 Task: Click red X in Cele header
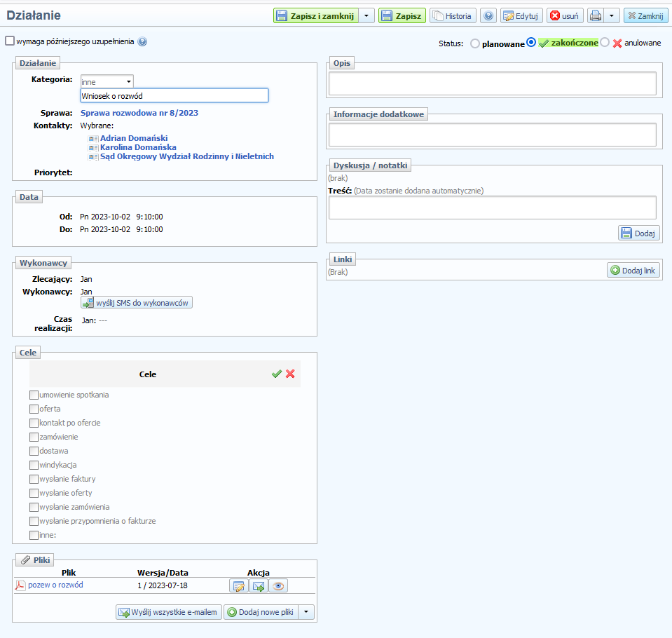(x=290, y=374)
